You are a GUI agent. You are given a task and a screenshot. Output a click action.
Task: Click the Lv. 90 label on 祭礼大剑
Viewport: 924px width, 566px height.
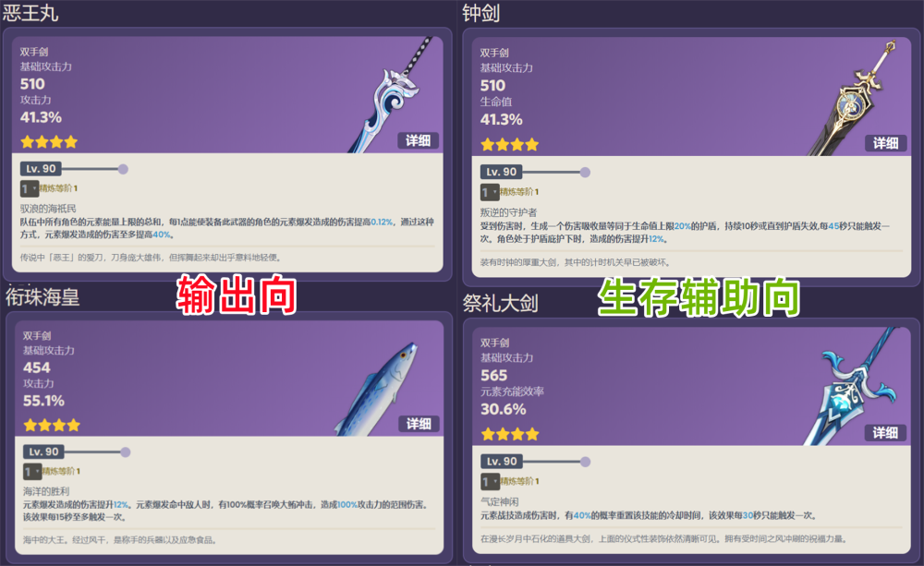(502, 462)
